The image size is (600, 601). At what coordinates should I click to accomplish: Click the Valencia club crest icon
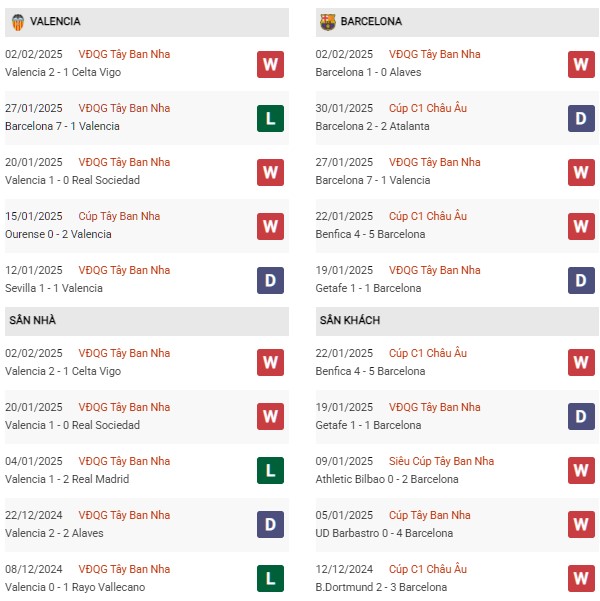point(18,22)
